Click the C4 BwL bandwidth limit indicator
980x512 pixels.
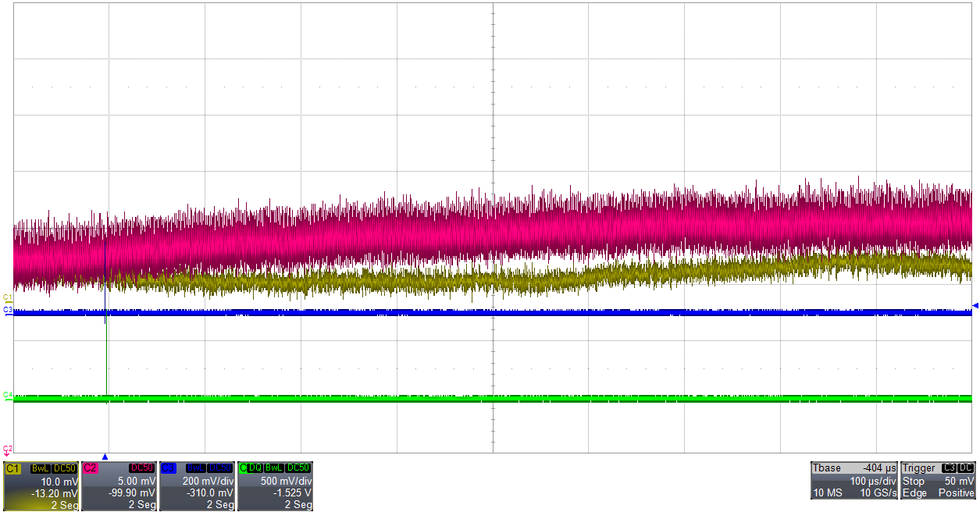[274, 468]
